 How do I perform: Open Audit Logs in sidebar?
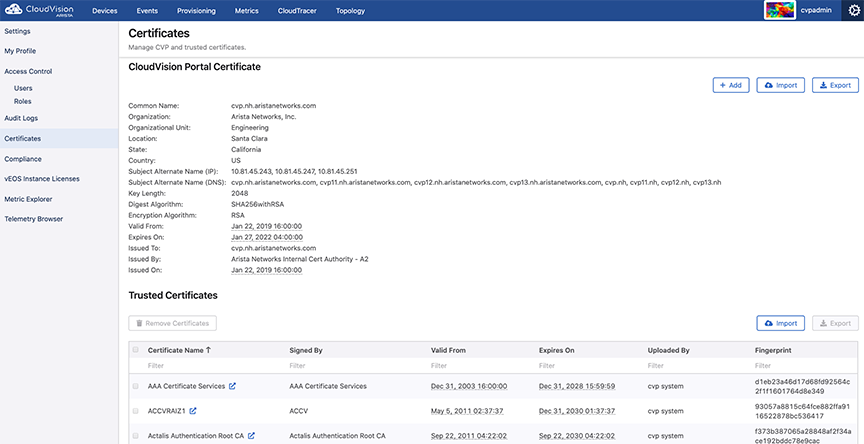pos(21,118)
